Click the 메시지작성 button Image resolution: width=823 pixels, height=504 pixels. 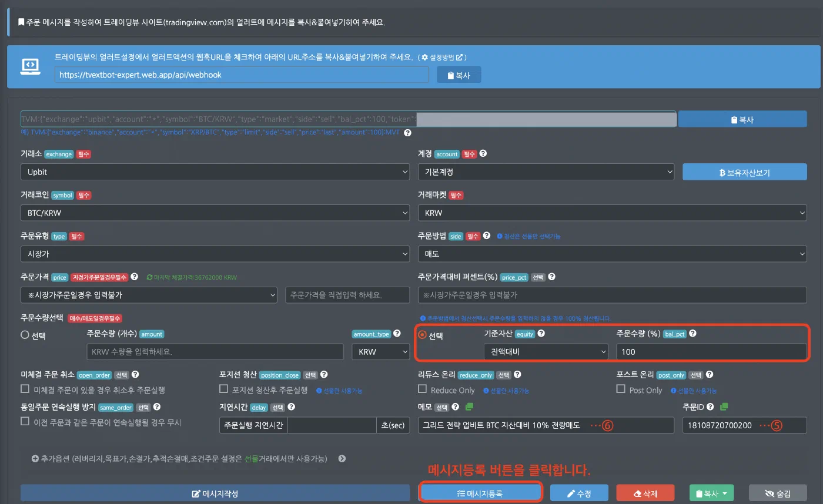pyautogui.click(x=215, y=493)
